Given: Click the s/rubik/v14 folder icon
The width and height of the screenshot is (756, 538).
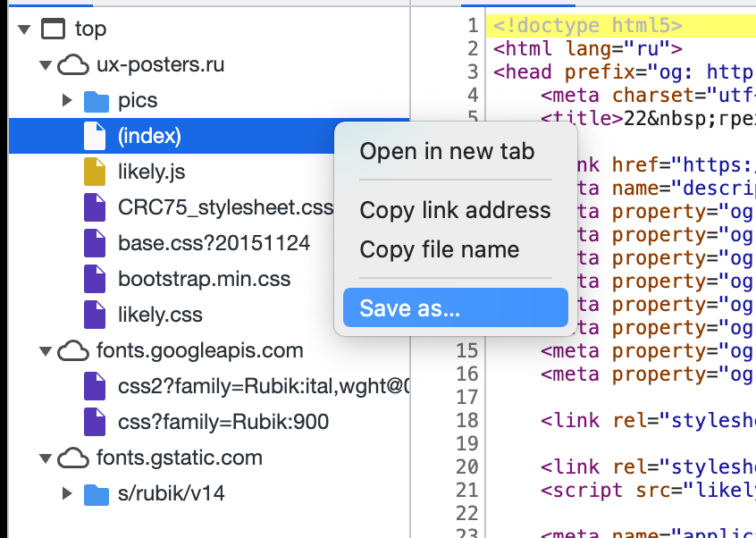Looking at the screenshot, I should coord(96,493).
